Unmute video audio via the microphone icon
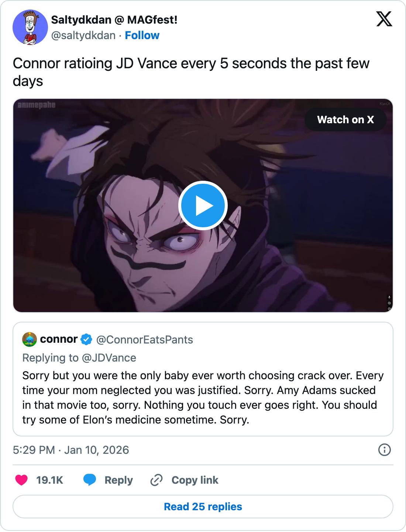 click(389, 297)
